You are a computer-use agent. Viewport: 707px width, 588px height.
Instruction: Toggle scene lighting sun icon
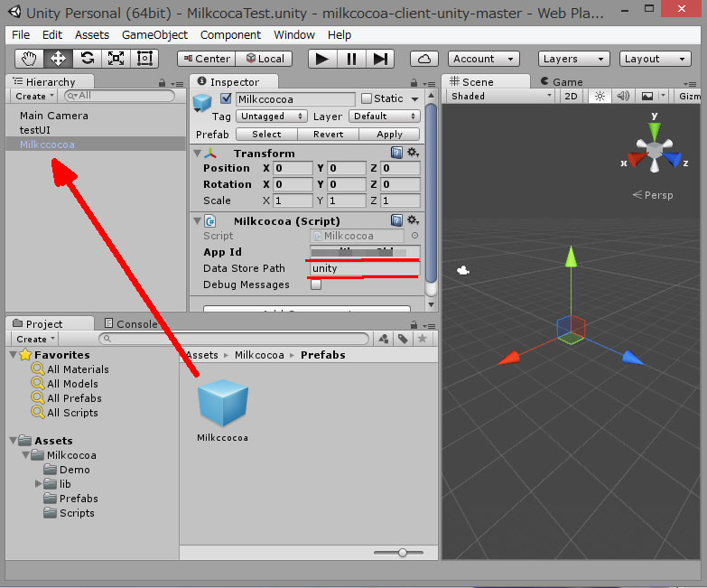(x=600, y=96)
